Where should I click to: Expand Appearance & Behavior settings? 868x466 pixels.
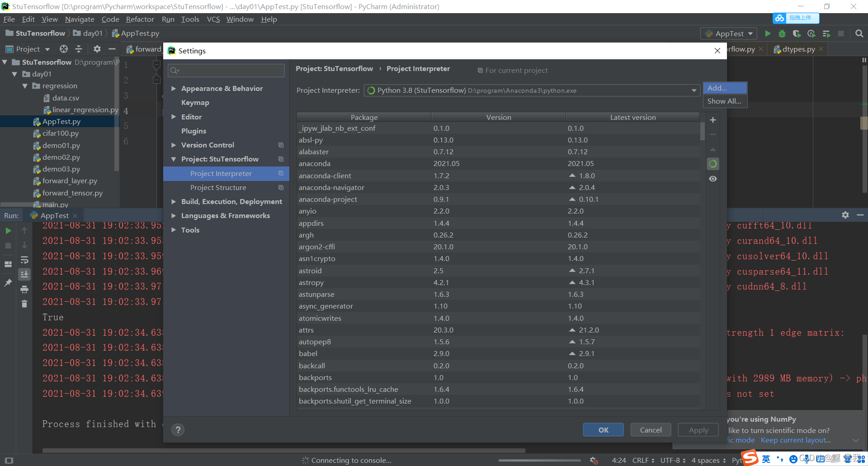[173, 89]
